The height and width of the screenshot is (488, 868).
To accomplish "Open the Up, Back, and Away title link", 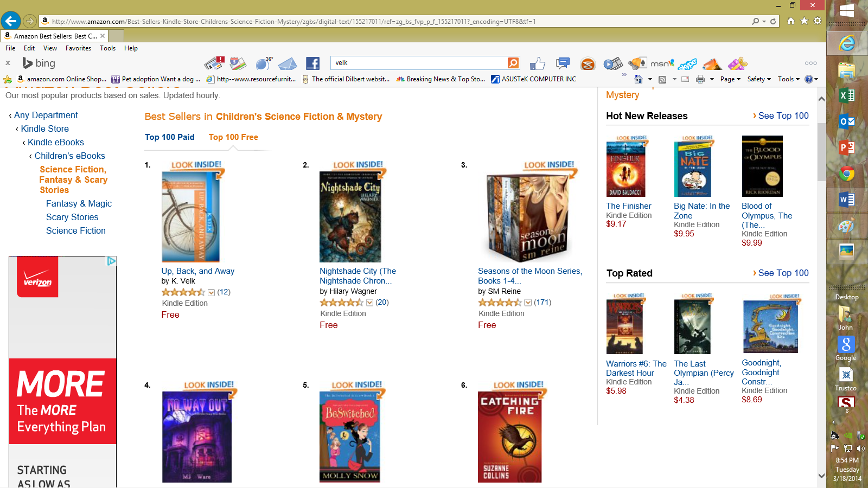I will (198, 271).
